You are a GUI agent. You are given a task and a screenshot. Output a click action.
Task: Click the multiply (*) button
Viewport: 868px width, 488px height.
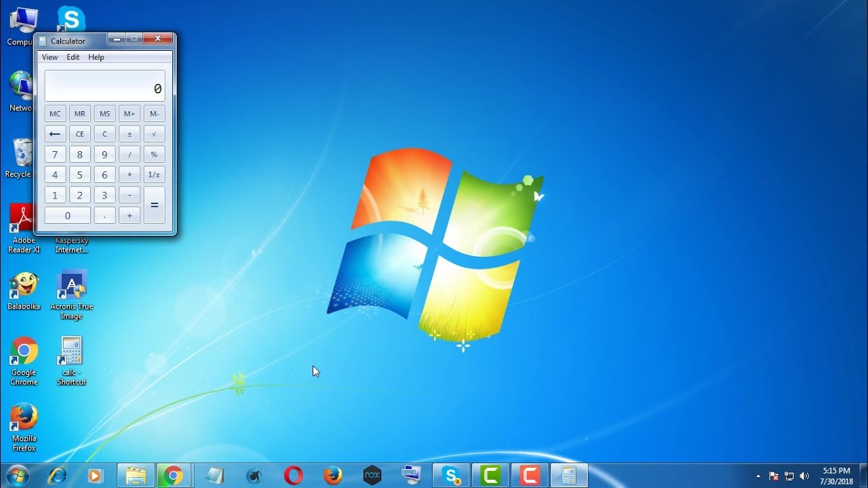(130, 175)
